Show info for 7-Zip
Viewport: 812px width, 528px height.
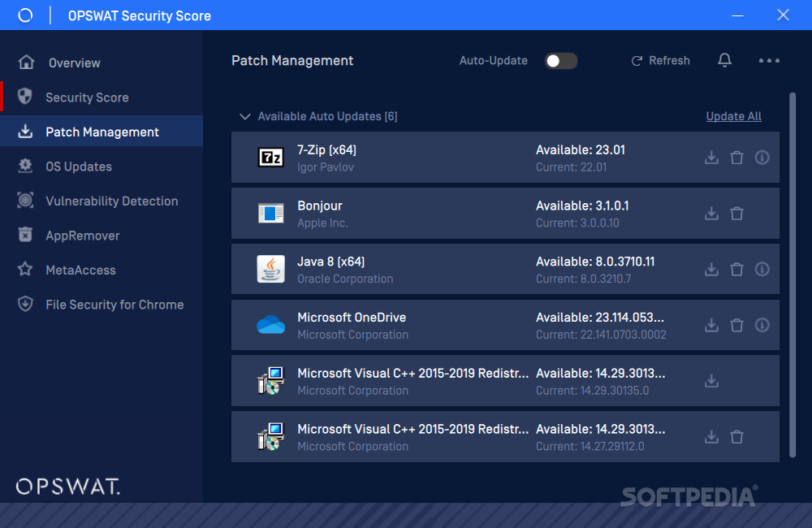762,157
